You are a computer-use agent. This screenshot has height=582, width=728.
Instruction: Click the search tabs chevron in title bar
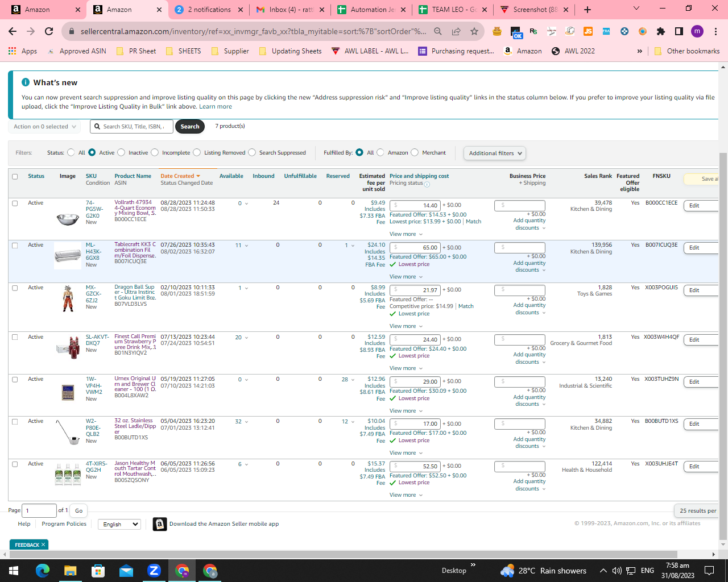[636, 8]
